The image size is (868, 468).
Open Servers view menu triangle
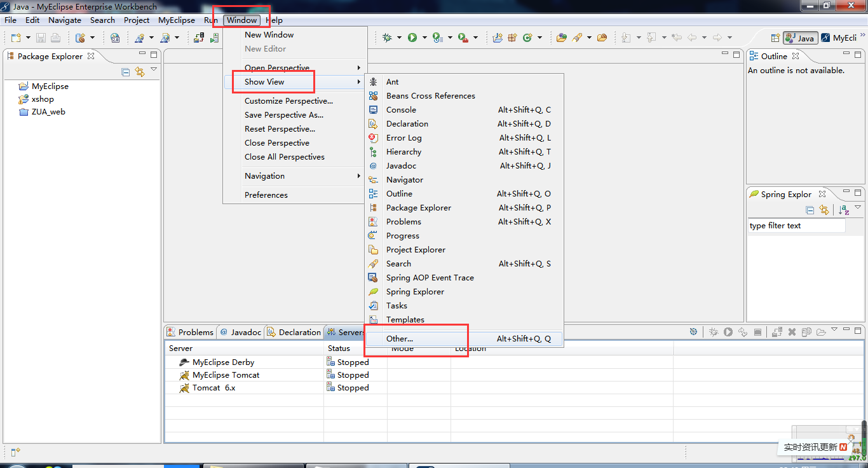[836, 329]
